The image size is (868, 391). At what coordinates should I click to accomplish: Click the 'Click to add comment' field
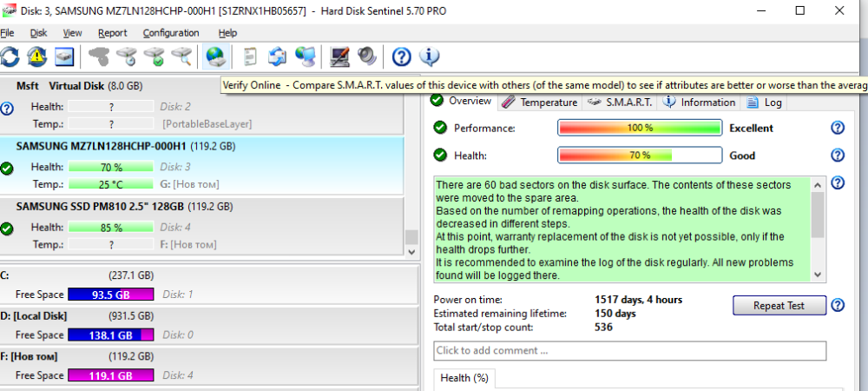coord(629,351)
